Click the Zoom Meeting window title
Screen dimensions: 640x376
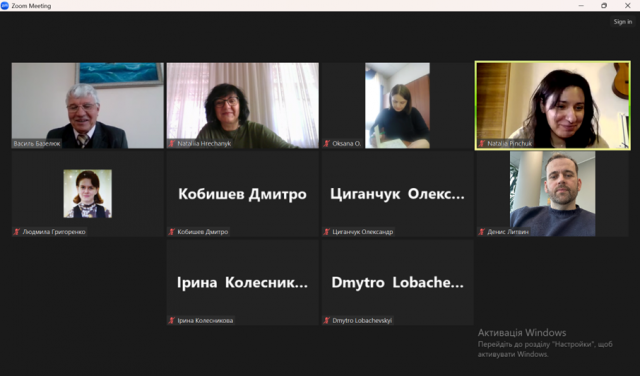click(31, 6)
